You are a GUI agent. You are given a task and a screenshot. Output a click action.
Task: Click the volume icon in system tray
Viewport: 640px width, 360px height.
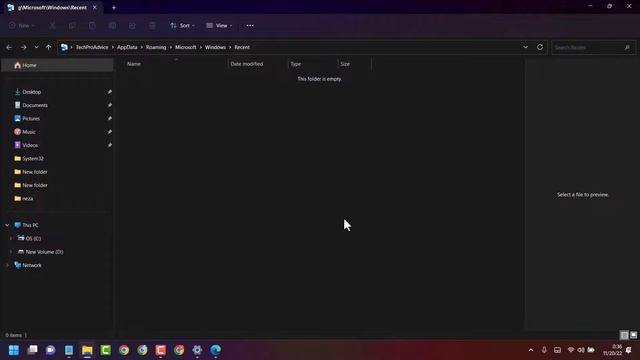[581, 350]
